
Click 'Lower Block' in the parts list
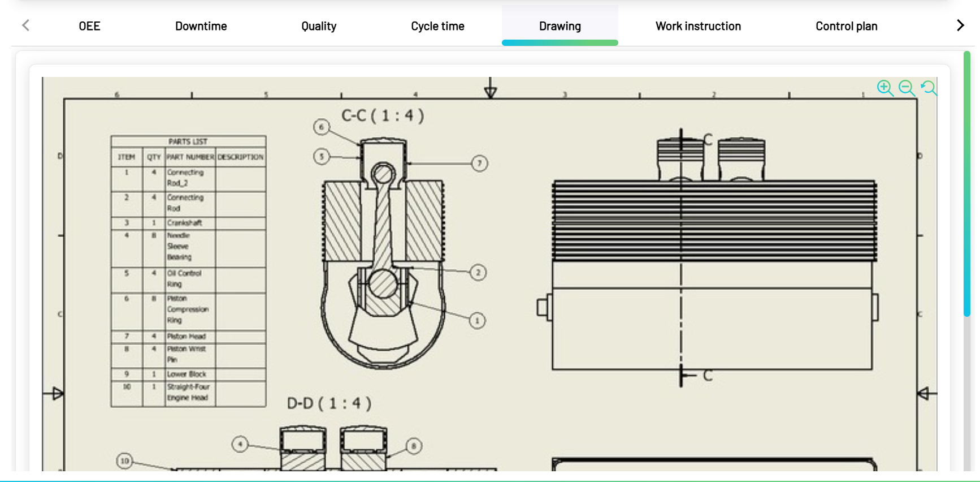187,374
